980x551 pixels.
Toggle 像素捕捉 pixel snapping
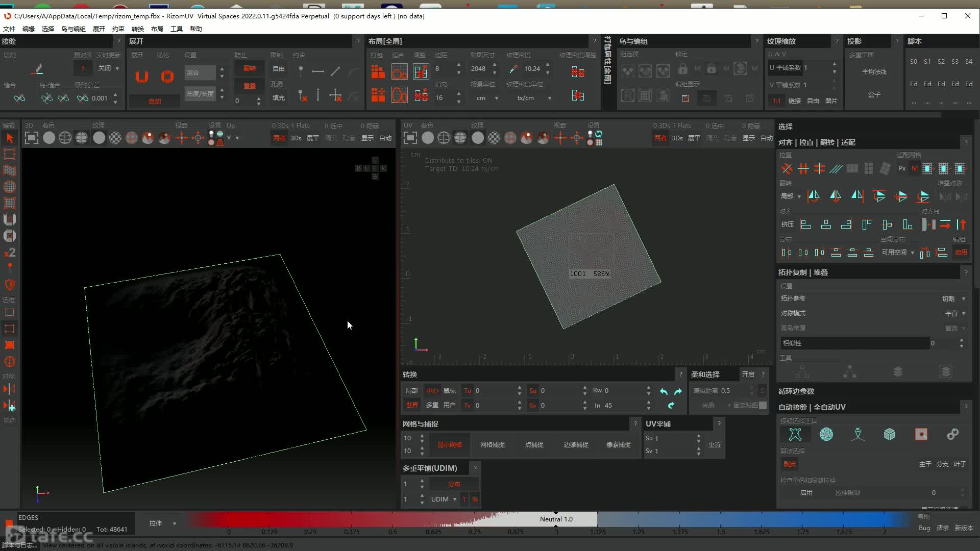pyautogui.click(x=619, y=445)
